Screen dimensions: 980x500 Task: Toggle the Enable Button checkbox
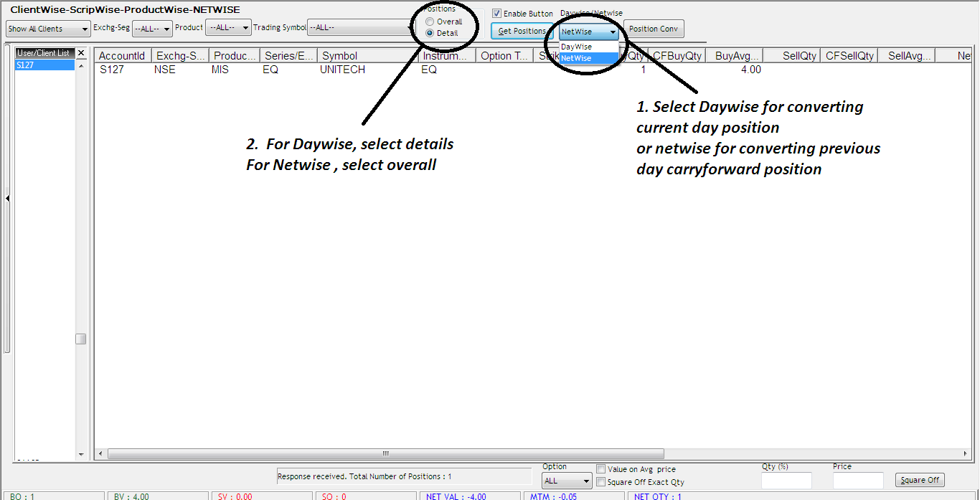click(x=496, y=14)
